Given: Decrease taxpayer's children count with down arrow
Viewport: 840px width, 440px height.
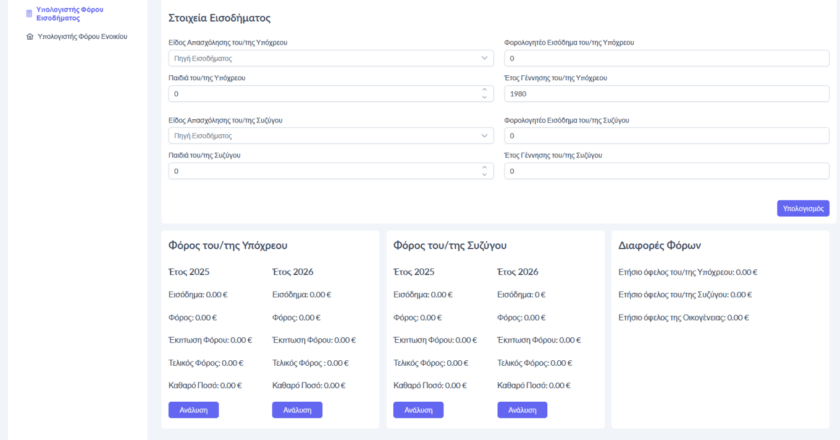Looking at the screenshot, I should [x=485, y=97].
